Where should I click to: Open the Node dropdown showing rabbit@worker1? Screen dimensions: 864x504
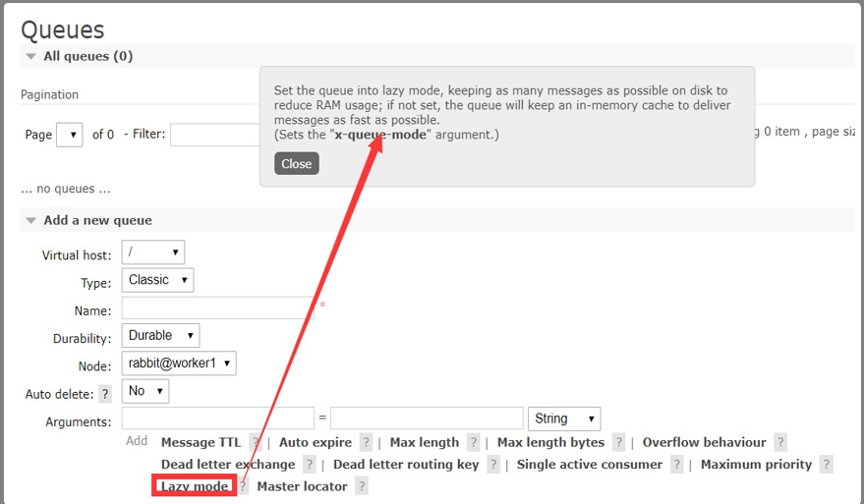[179, 364]
